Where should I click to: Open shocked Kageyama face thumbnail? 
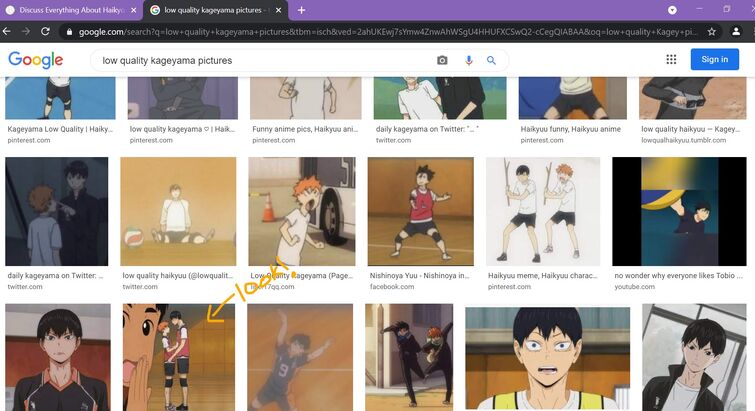pyautogui.click(x=547, y=359)
